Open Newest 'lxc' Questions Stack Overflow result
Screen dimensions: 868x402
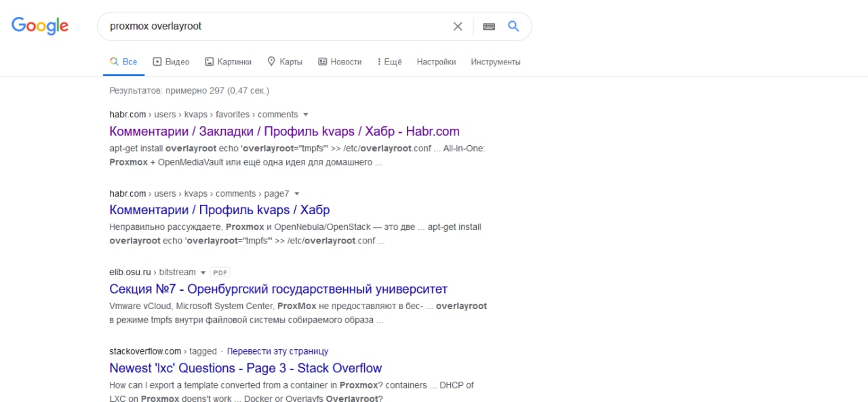pyautogui.click(x=245, y=368)
